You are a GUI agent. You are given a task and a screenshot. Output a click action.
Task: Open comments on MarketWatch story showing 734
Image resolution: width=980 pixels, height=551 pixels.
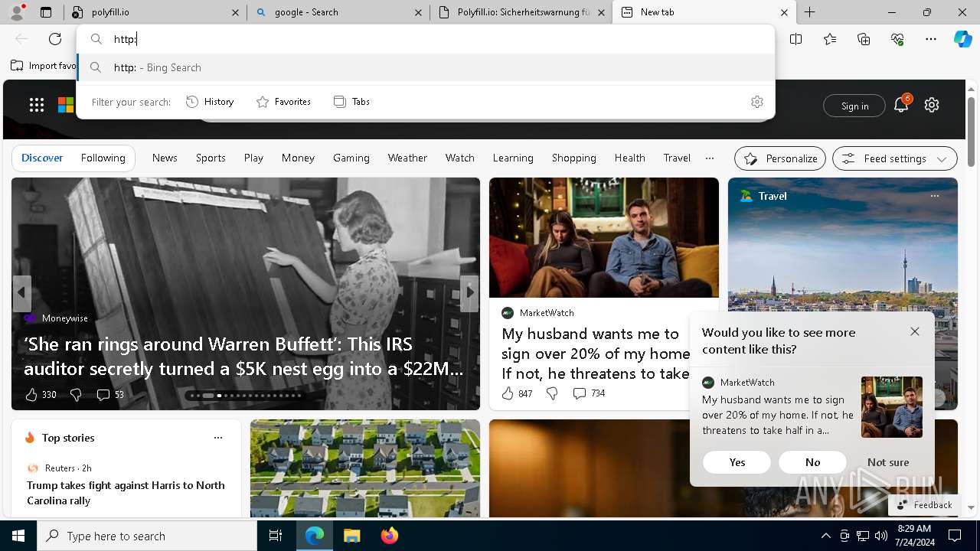[589, 393]
